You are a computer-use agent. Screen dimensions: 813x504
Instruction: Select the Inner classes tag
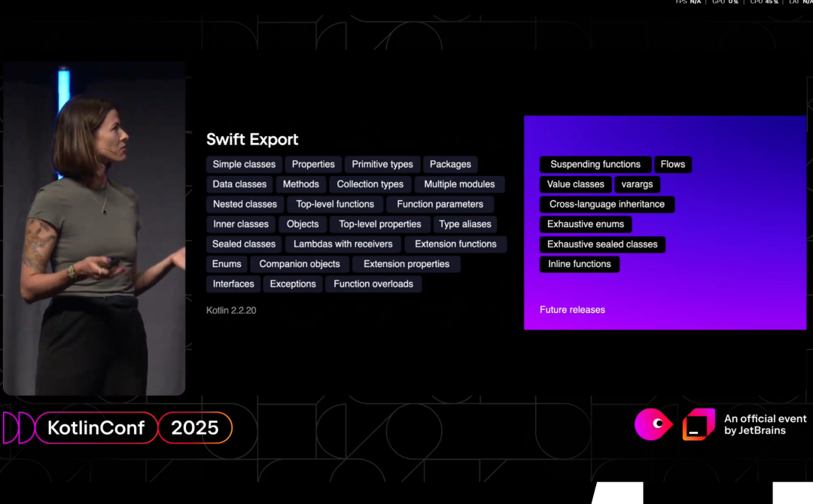[241, 224]
